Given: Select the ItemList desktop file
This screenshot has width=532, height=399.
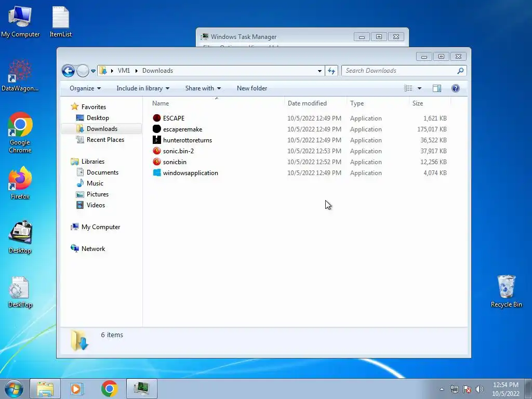Looking at the screenshot, I should click(60, 21).
